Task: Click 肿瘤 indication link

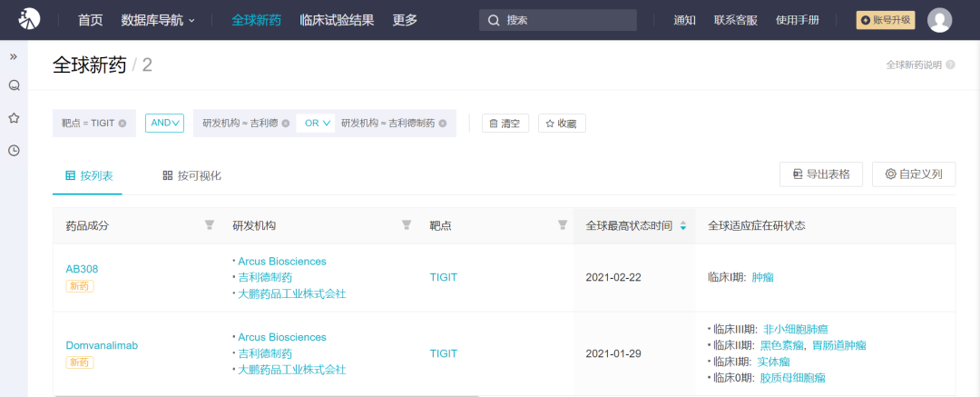Action: [x=762, y=277]
